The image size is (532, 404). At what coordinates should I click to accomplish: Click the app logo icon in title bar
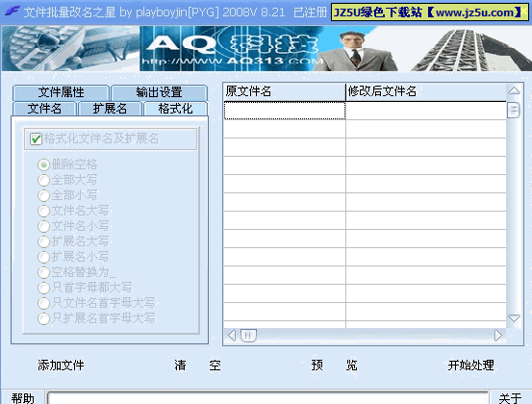pos(13,13)
